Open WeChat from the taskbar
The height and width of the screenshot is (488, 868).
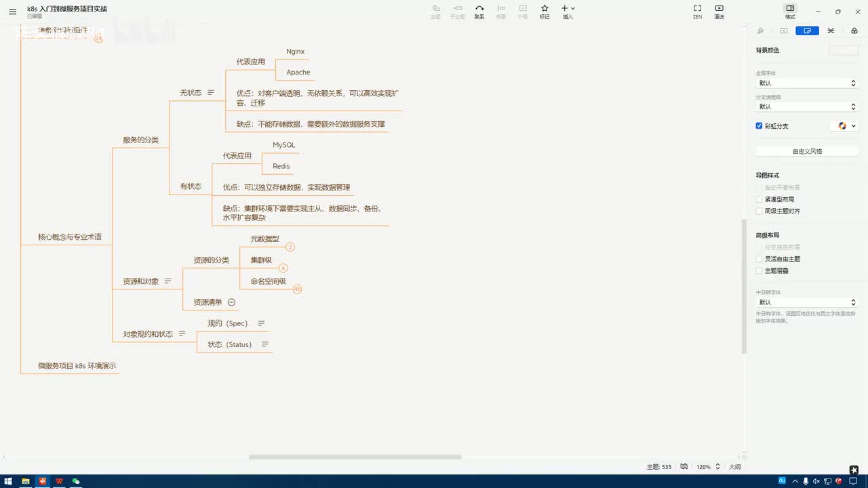[76, 481]
